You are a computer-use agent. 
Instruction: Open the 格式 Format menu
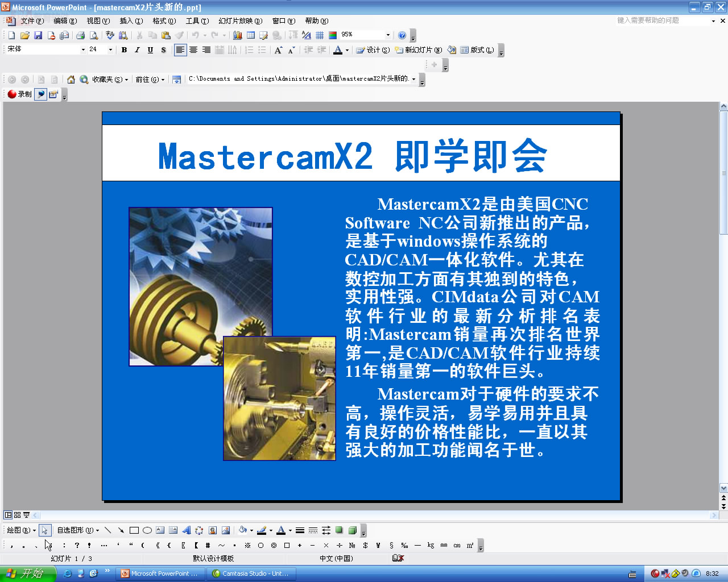pos(164,21)
